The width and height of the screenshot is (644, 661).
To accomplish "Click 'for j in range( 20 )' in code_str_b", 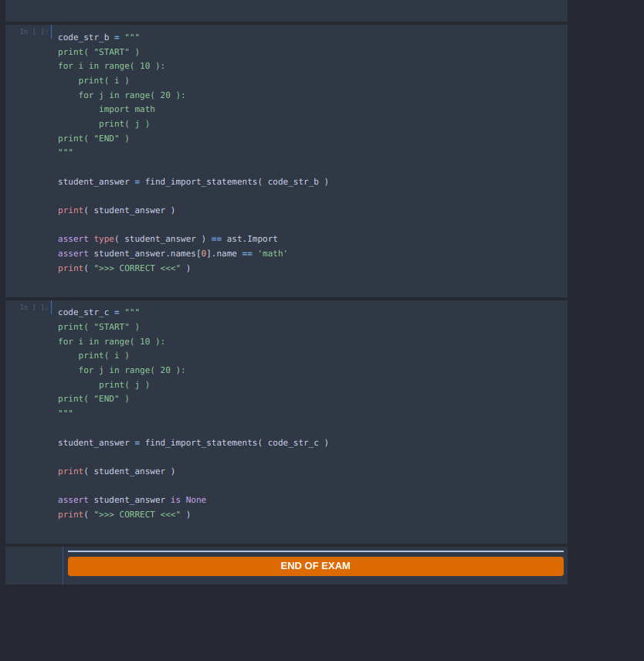I will [131, 95].
